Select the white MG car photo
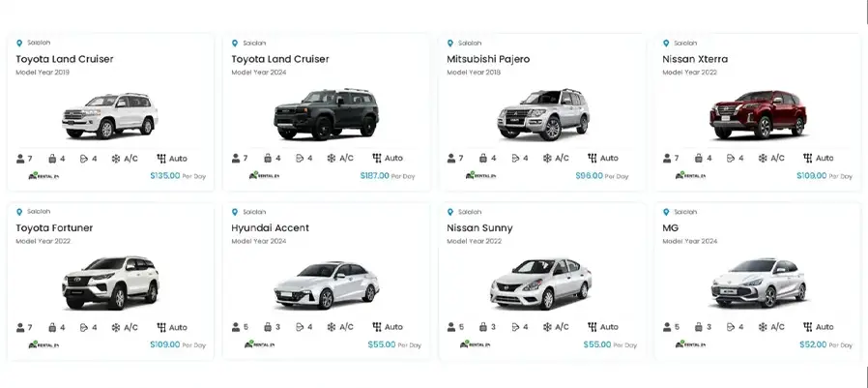The height and width of the screenshot is (388, 868). coord(758,284)
